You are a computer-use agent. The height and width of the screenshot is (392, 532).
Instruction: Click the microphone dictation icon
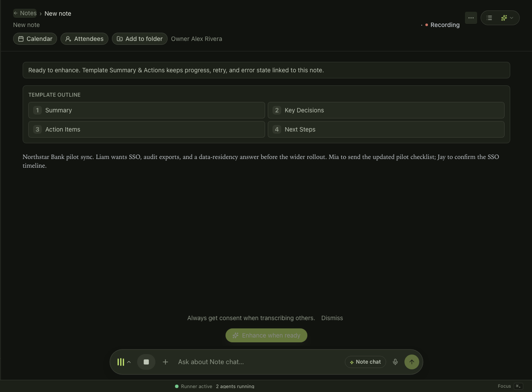(x=395, y=362)
